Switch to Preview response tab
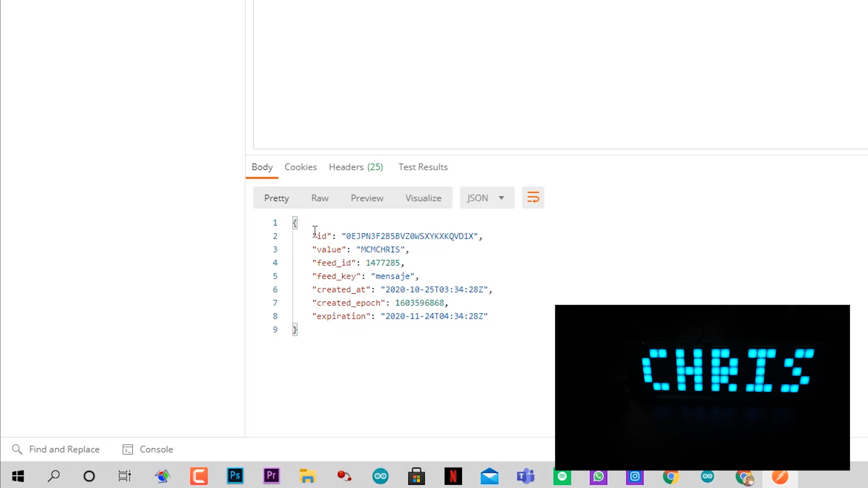 pyautogui.click(x=367, y=198)
